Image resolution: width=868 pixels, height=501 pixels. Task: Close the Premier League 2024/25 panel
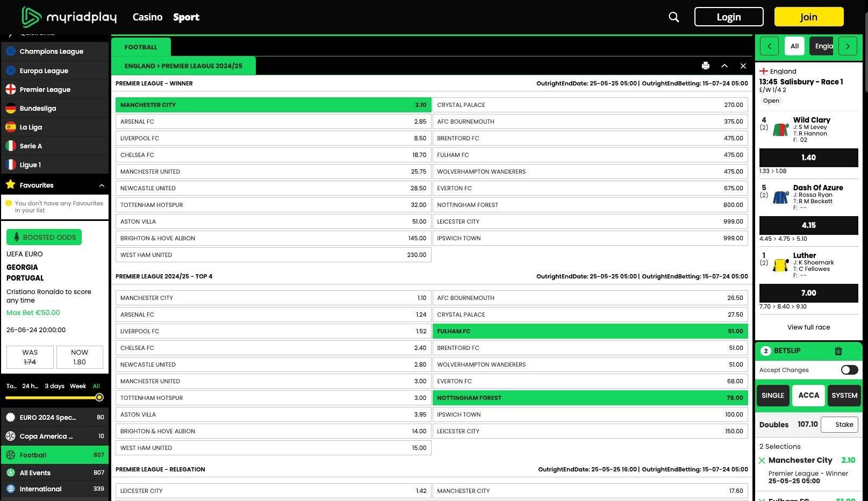(x=743, y=66)
